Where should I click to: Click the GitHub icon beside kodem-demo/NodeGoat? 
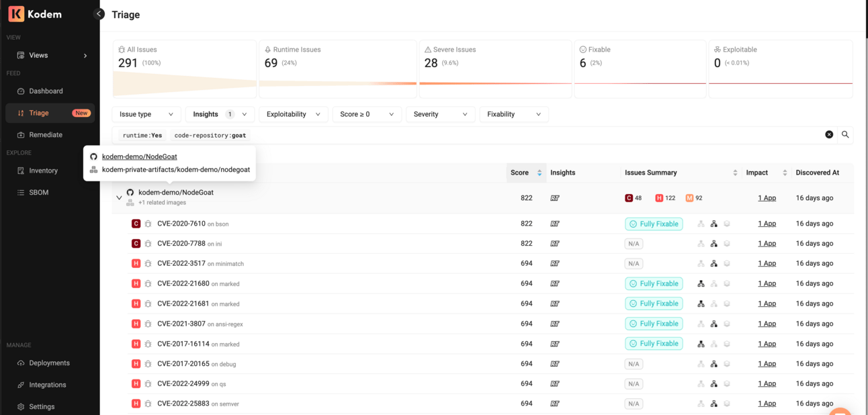click(x=128, y=191)
